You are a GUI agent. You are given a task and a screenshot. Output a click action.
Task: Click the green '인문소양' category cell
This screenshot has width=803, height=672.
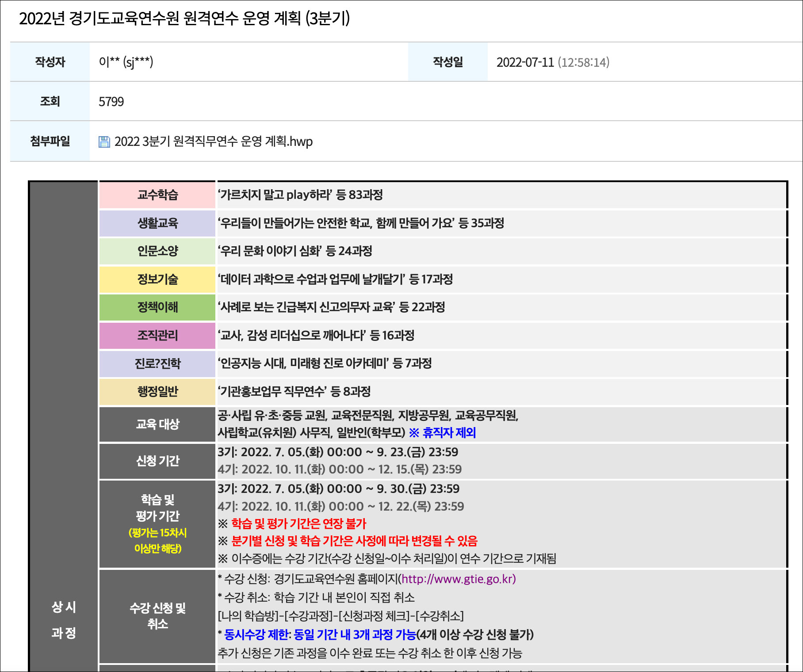click(x=157, y=251)
